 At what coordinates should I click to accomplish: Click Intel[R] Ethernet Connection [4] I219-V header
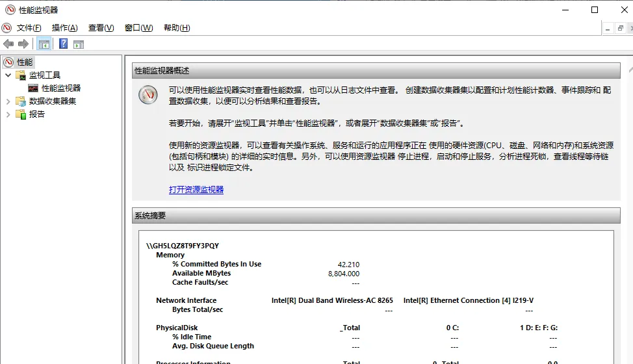(x=469, y=301)
